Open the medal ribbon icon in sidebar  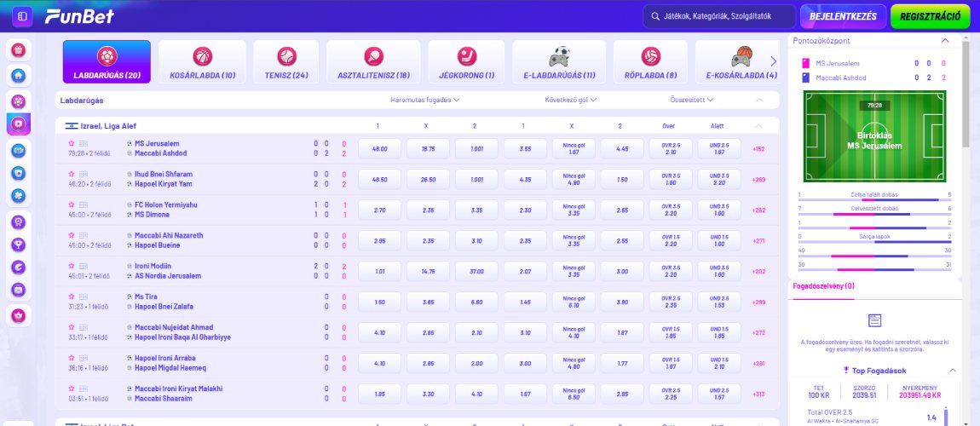pyautogui.click(x=19, y=222)
